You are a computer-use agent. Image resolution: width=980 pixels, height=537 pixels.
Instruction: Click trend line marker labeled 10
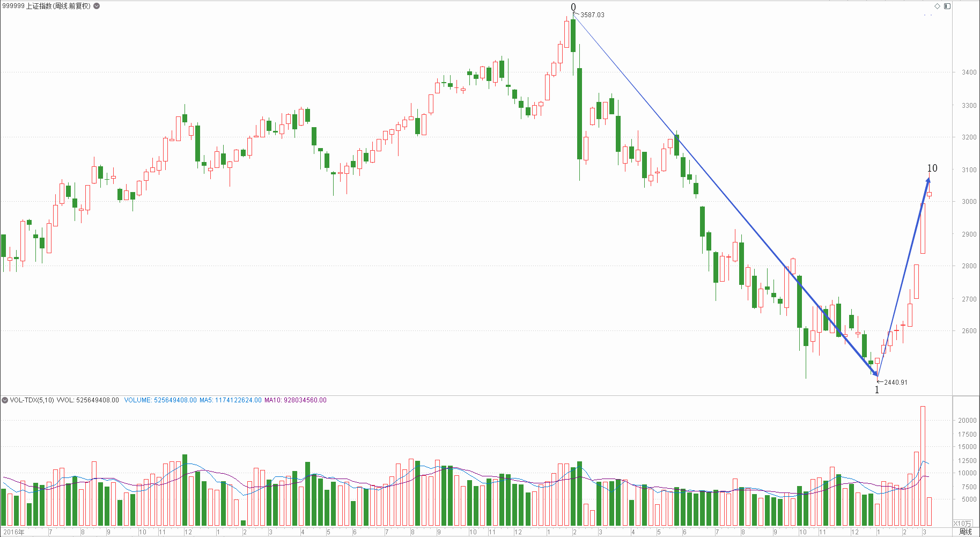[932, 168]
